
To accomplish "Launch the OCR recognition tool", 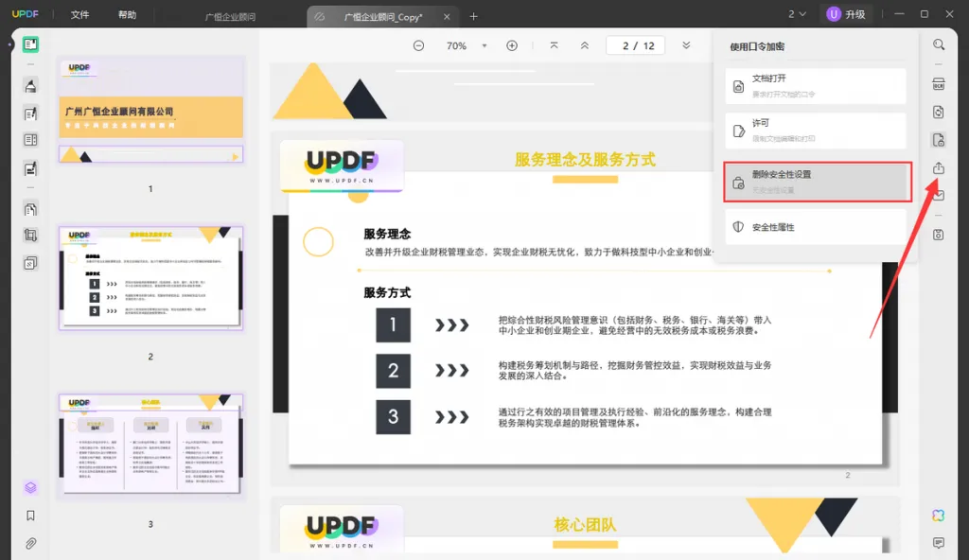I will [939, 84].
